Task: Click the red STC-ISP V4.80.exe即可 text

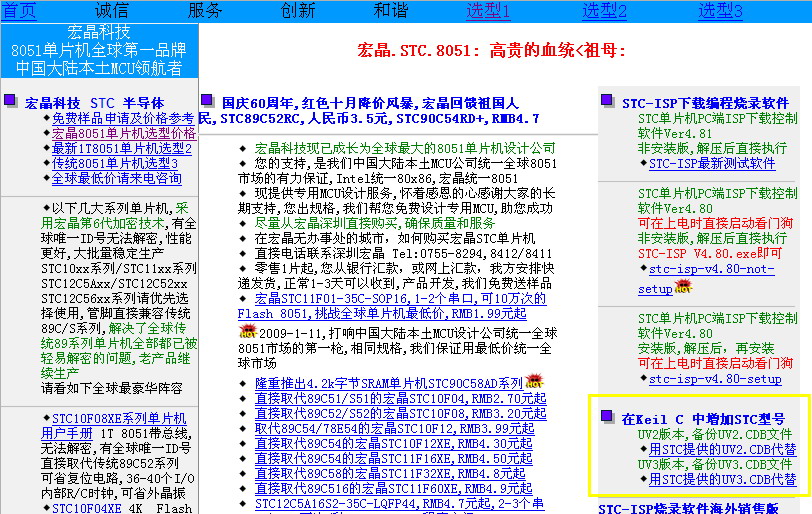Action: pyautogui.click(x=710, y=254)
